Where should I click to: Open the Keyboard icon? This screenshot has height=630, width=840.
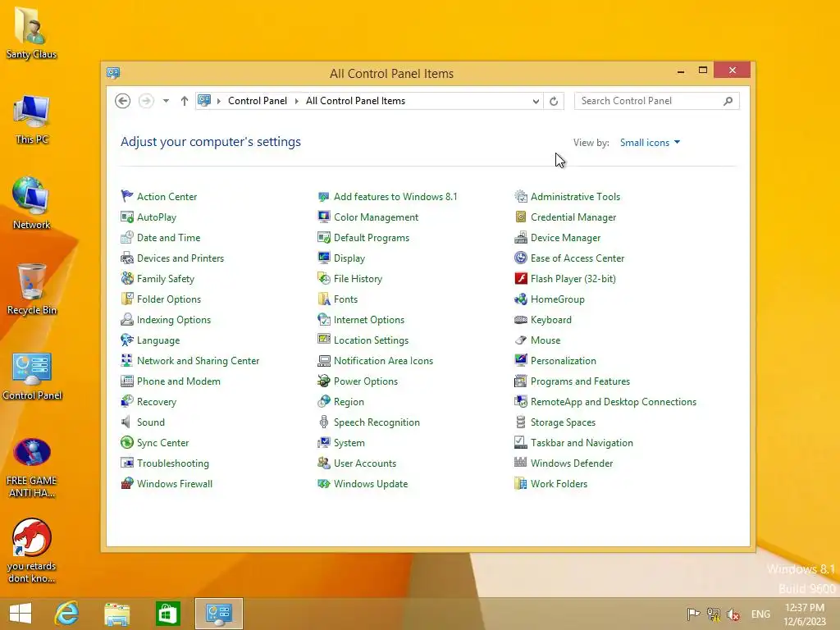tap(521, 320)
